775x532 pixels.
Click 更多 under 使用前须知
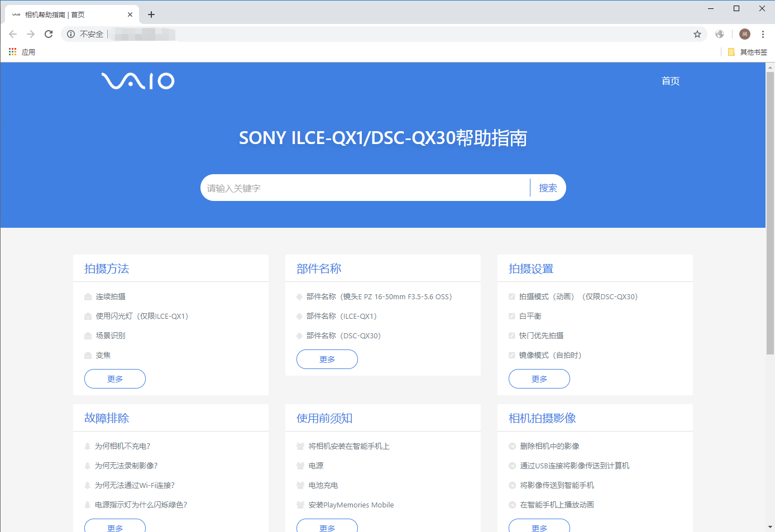coord(327,526)
